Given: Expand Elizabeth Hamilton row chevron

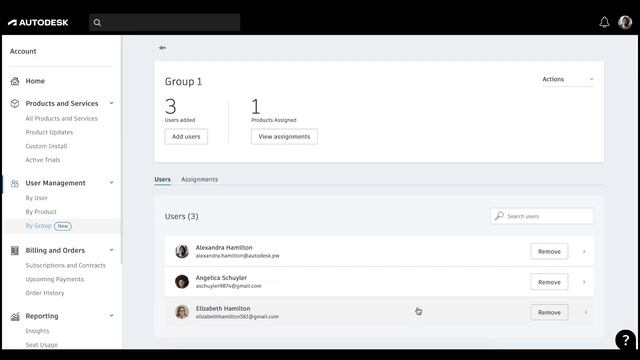Looking at the screenshot, I should pos(586,312).
